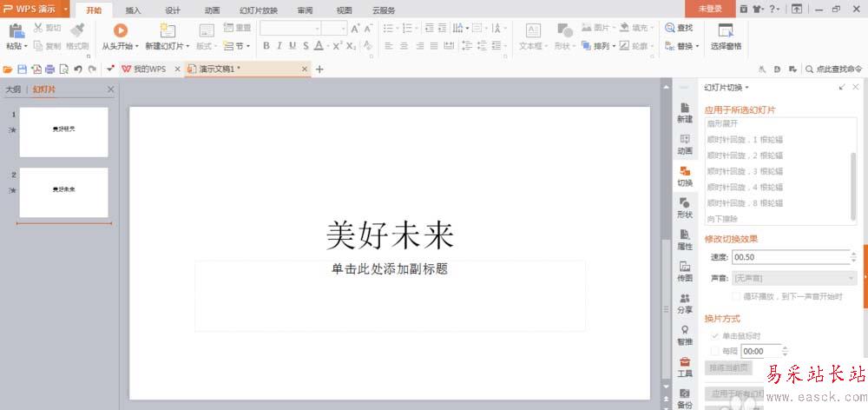Export to PDF icon in quick toolbar
Viewport: 868px width, 410px height.
pyautogui.click(x=36, y=69)
